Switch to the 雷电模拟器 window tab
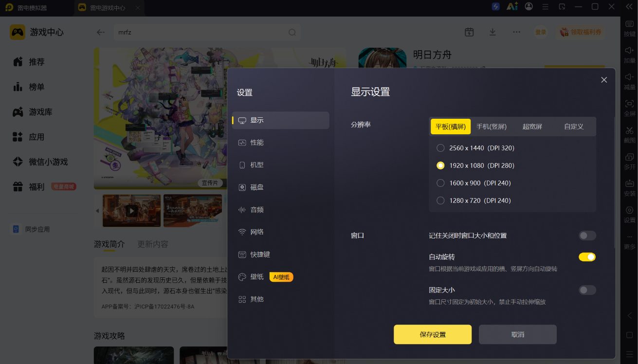The image size is (638, 364). (33, 8)
